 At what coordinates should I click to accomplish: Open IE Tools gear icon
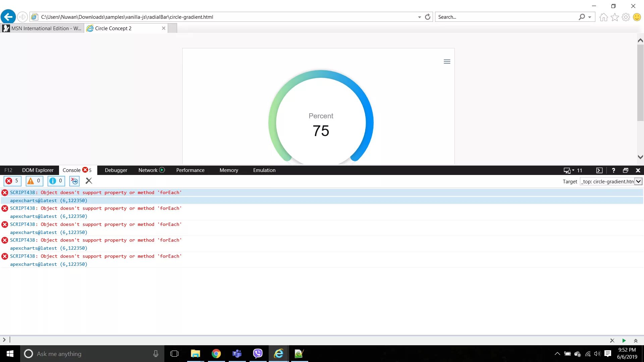click(626, 17)
